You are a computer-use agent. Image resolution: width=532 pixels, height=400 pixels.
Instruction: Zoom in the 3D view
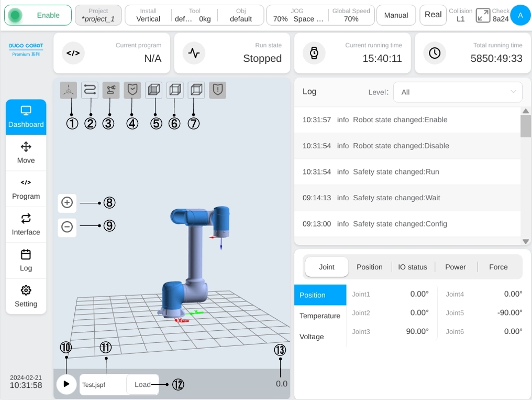coord(67,203)
